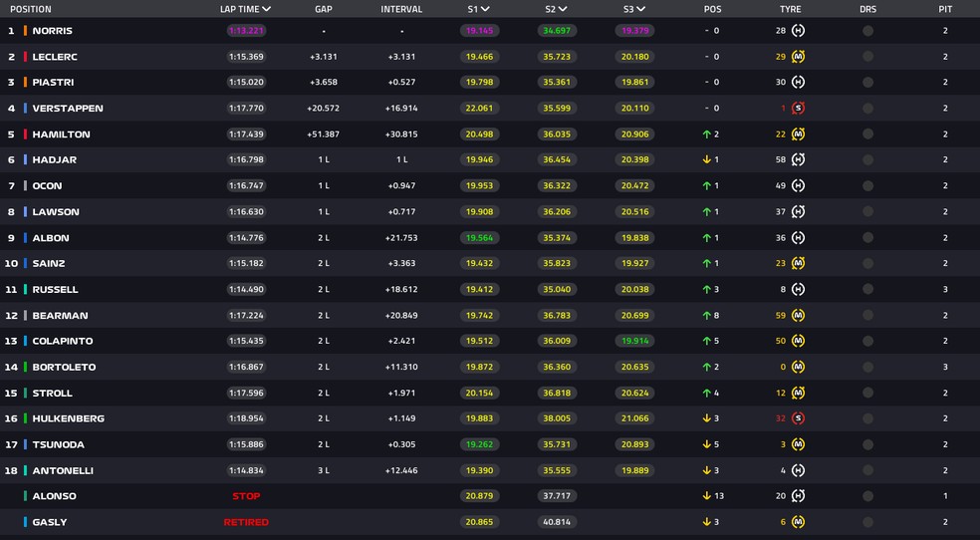Viewport: 980px width, 540px height.
Task: Click Leclerc's DRS indicator dot
Action: pos(867,56)
